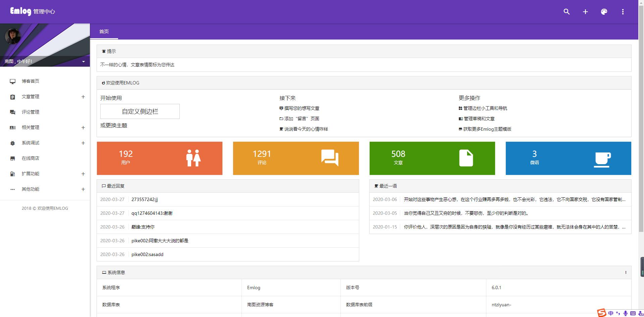
Task: Click the 自定义侧边栏 button
Action: pos(140,111)
